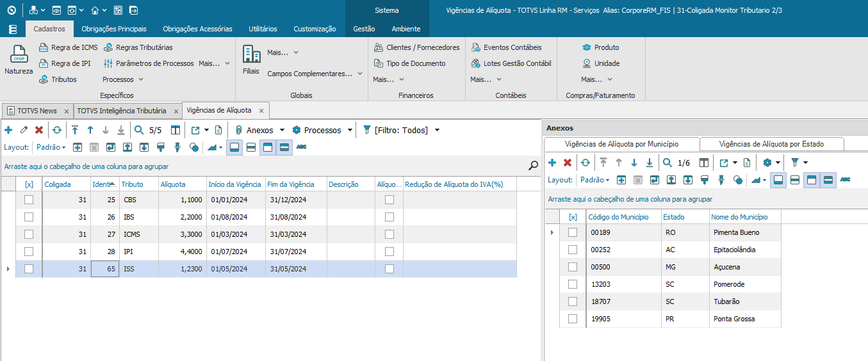Go to next record in Anexos toolbar
This screenshot has height=361, width=868.
[634, 163]
